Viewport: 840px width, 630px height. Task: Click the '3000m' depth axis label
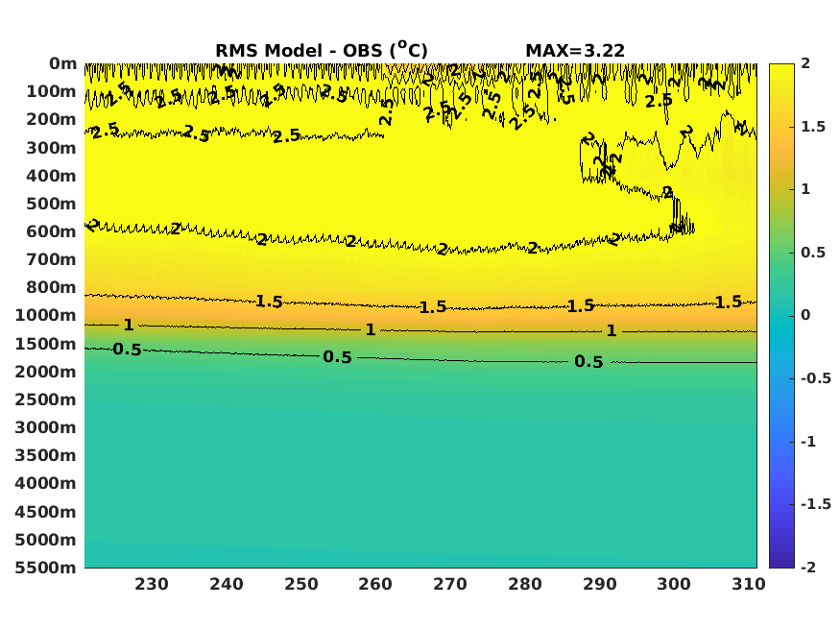click(45, 427)
